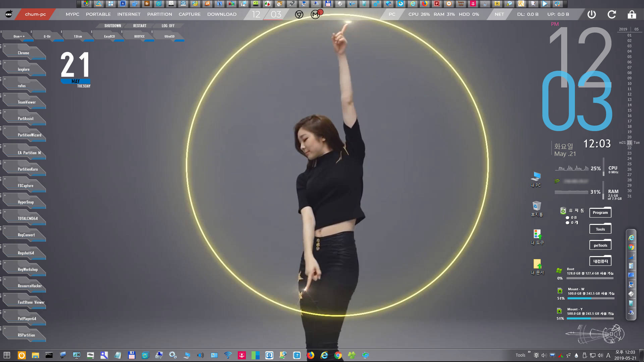Click the Tools folder button
The image size is (644, 362).
coord(600,229)
